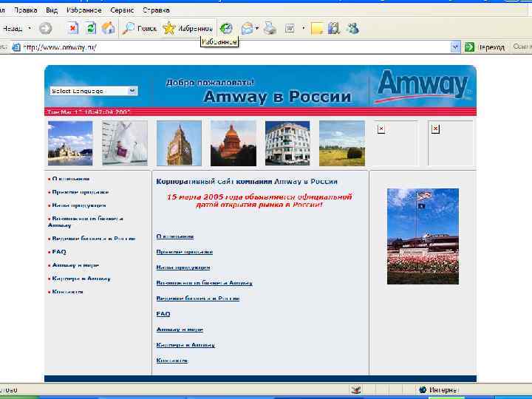532x399 pixels.
Task: Click the yellow Discuss note toolbar icon
Action: [316, 29]
